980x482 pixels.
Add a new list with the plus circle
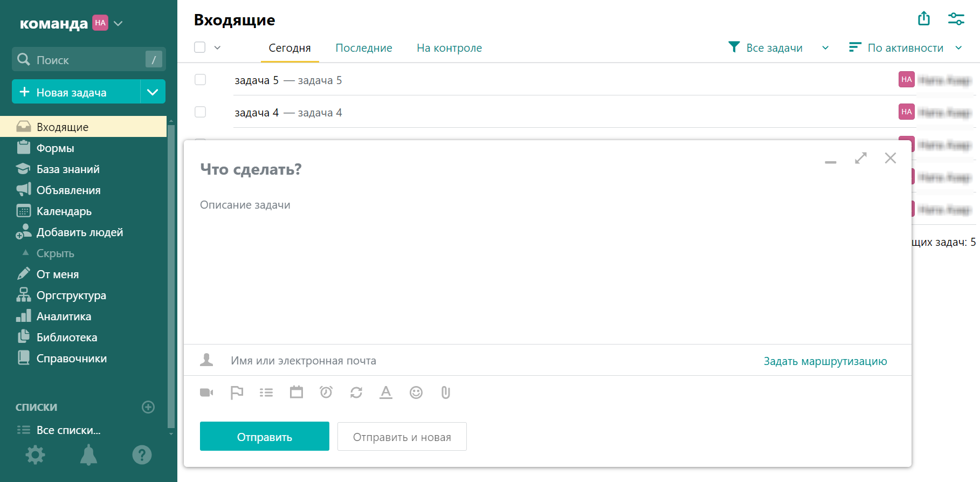tap(148, 407)
